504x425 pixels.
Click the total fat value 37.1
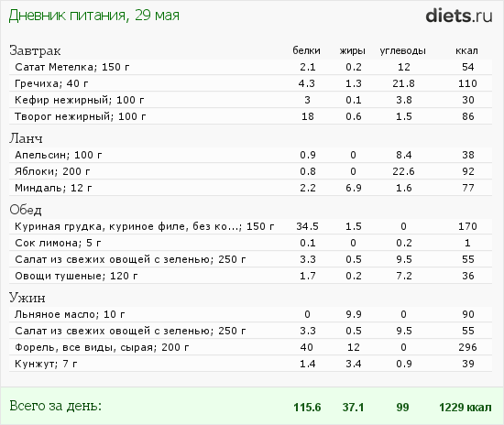point(353,408)
